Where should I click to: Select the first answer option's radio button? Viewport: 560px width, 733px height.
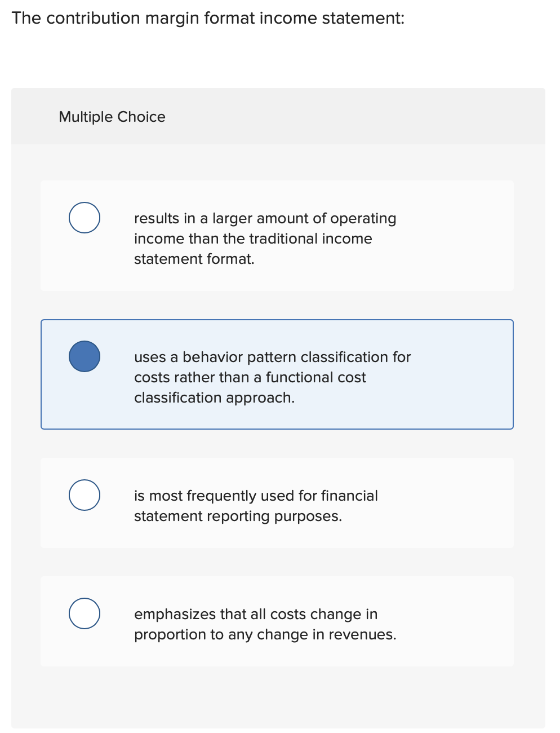[84, 217]
